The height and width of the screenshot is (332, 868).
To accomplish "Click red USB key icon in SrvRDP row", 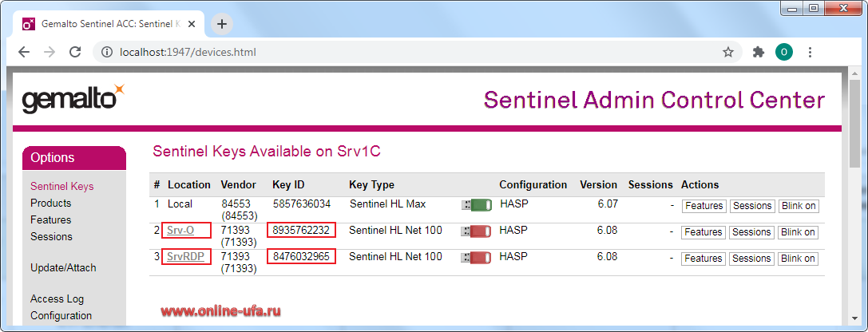I will (x=477, y=257).
